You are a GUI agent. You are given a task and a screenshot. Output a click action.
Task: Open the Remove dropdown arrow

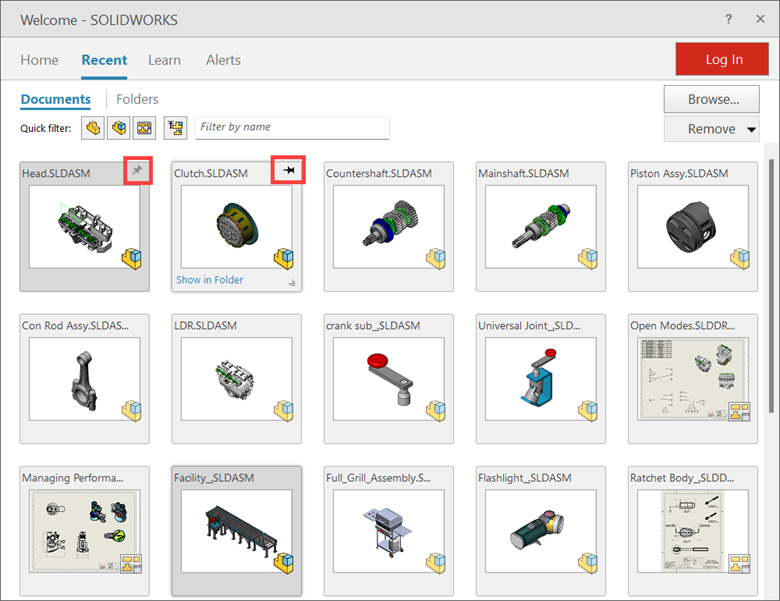[x=751, y=129]
